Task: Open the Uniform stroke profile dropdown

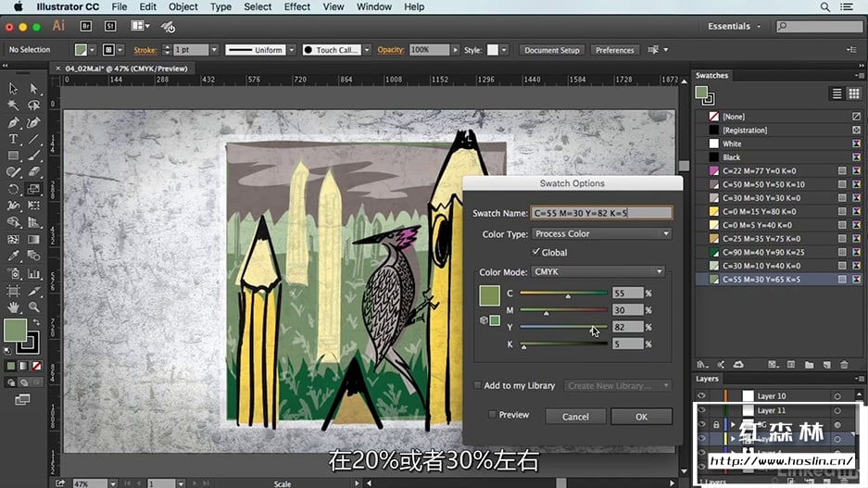Action: click(291, 50)
